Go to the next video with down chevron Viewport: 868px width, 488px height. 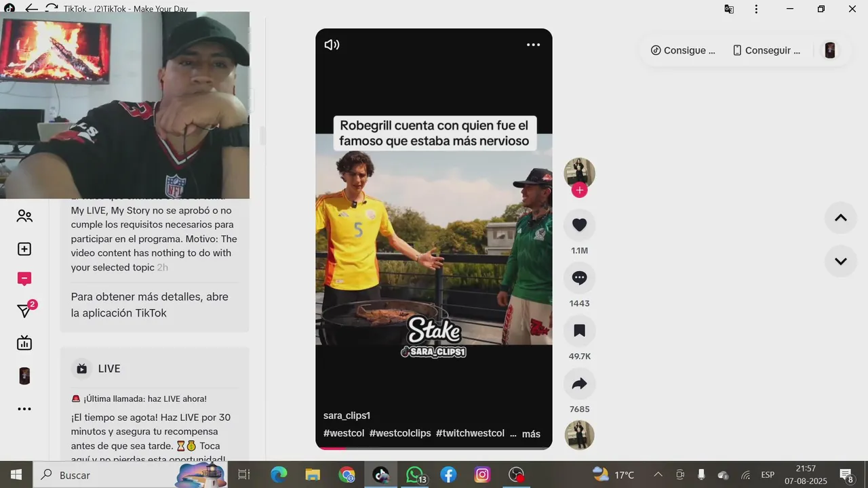pyautogui.click(x=841, y=261)
